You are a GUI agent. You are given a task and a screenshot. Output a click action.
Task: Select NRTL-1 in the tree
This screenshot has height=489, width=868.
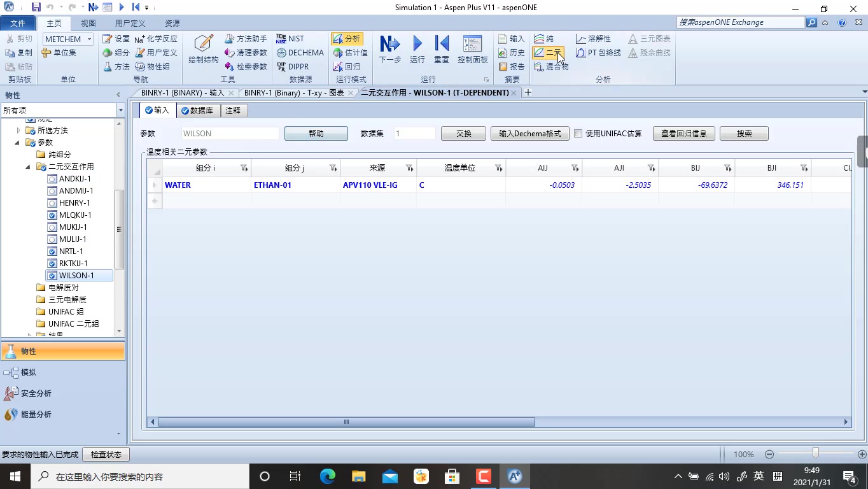tap(71, 251)
